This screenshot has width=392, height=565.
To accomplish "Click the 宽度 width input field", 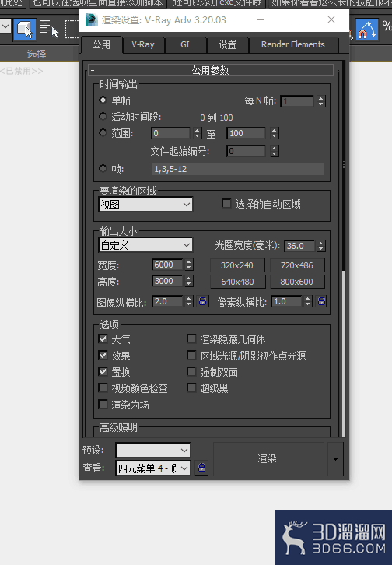I will coord(167,265).
